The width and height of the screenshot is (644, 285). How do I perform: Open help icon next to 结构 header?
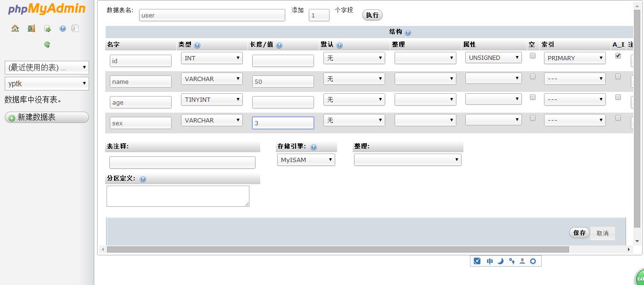pyautogui.click(x=408, y=33)
